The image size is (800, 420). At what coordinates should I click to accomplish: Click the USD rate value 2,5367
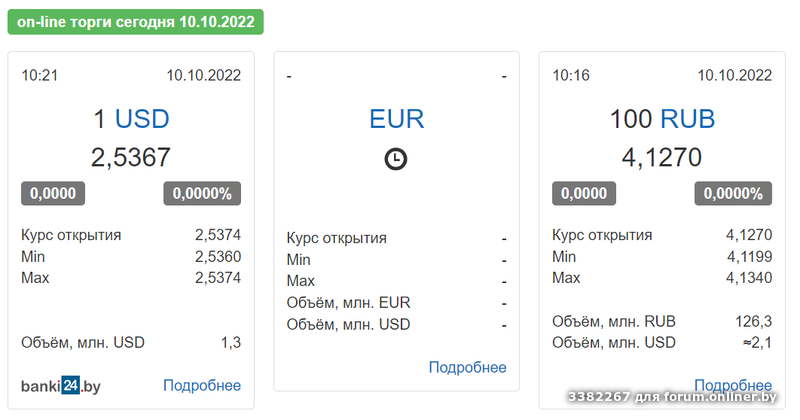(131, 157)
